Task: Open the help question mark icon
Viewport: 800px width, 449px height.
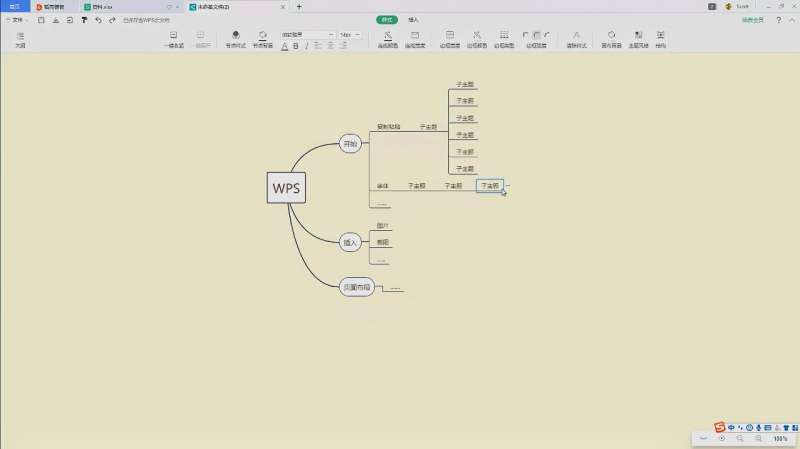Action: [779, 20]
